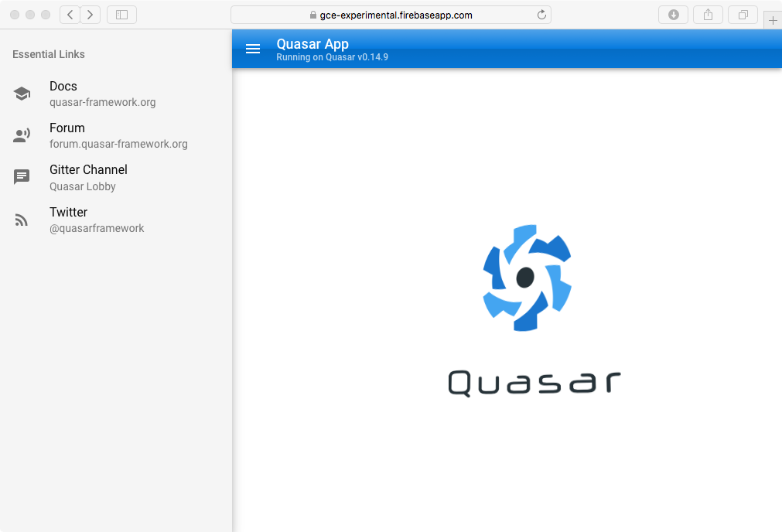Screen dimensions: 782x532
Task: Focus the address bar showing gce-experimental.firebaseapp.com
Action: click(391, 15)
